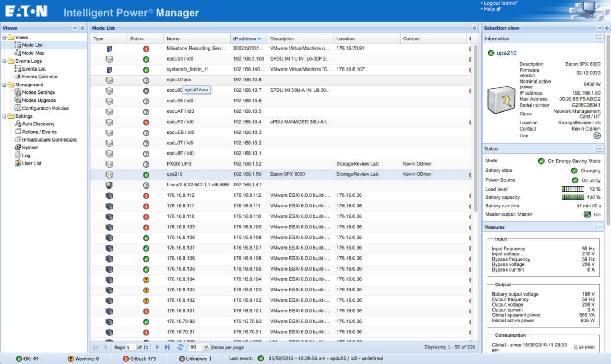
Task: Open items per page dropdown
Action: [x=206, y=347]
